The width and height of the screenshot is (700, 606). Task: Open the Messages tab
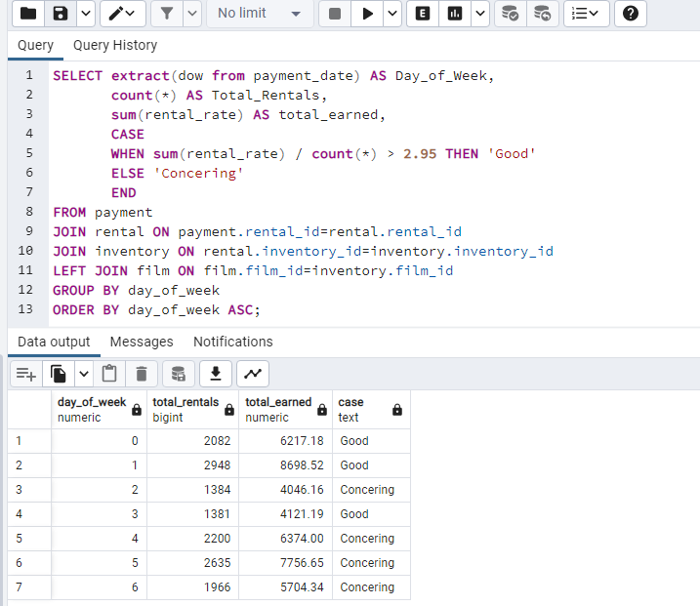click(142, 342)
